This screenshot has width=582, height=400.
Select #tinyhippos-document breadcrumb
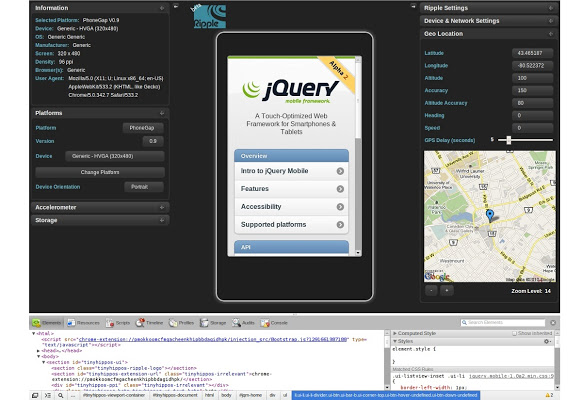pos(175,396)
